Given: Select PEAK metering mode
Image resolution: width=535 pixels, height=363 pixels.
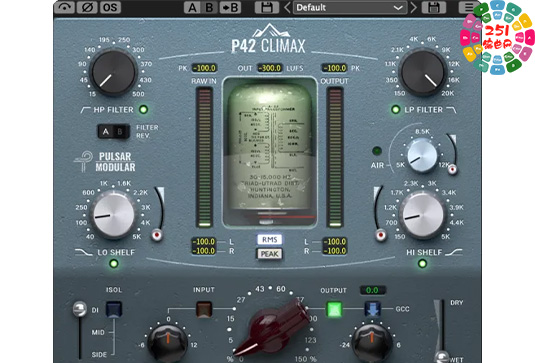Looking at the screenshot, I should (x=269, y=254).
